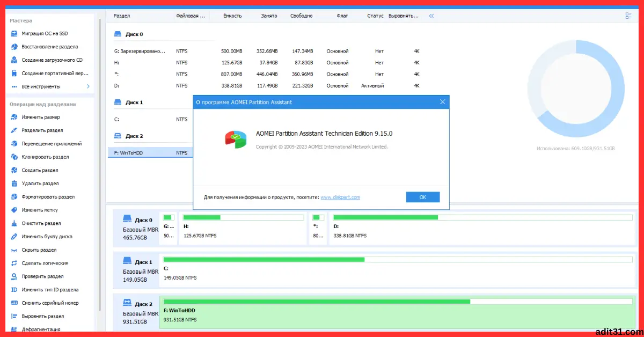Select the C: partition row under Disk 1

[150, 119]
